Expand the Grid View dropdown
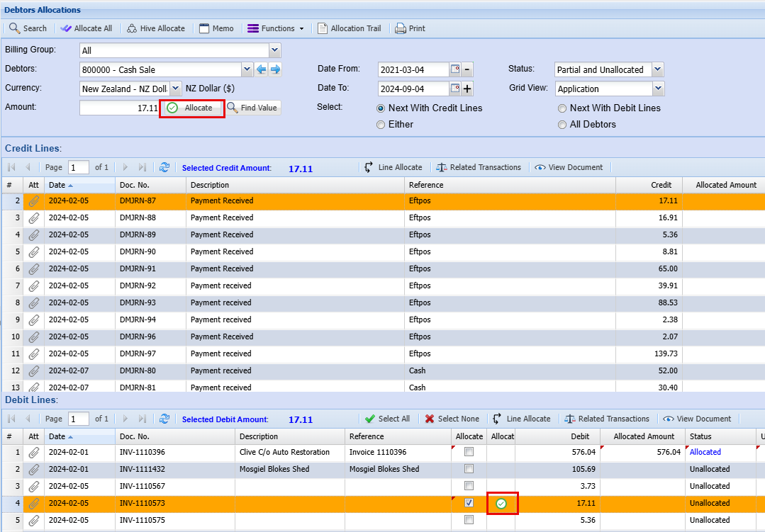Screen dimensions: 765x532 [657, 89]
